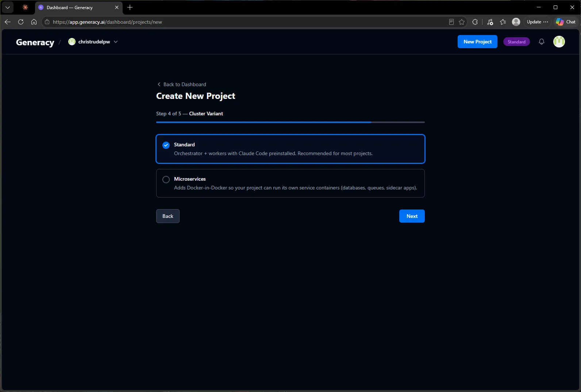Open the tab search dropdown arrow
This screenshot has height=392, width=581.
8,7
